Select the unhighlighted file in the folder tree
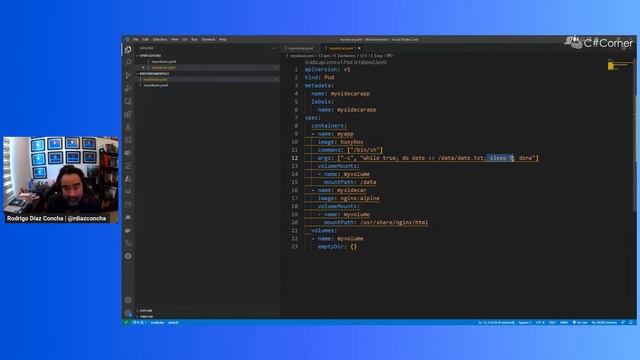Image resolution: width=640 pixels, height=360 pixels. click(156, 85)
